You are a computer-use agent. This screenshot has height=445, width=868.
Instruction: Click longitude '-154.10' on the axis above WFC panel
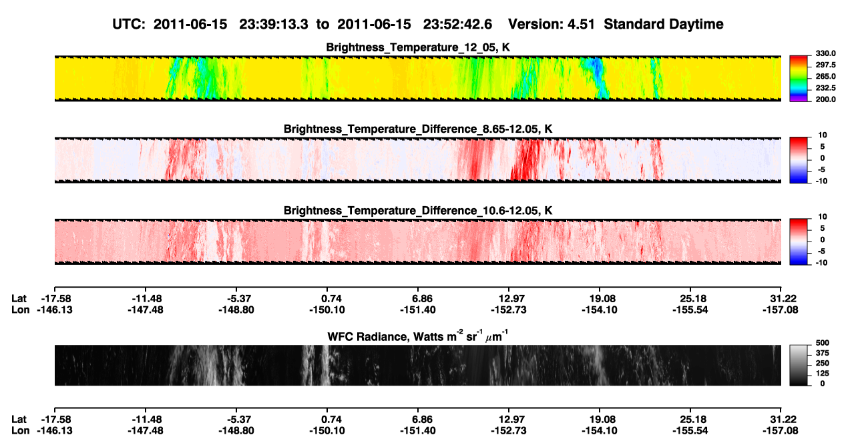(599, 310)
